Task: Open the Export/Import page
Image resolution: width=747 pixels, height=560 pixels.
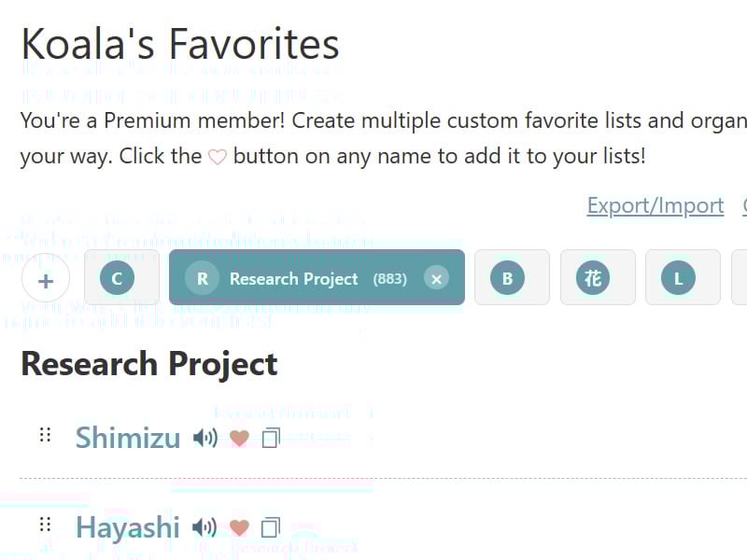Action: click(x=655, y=205)
